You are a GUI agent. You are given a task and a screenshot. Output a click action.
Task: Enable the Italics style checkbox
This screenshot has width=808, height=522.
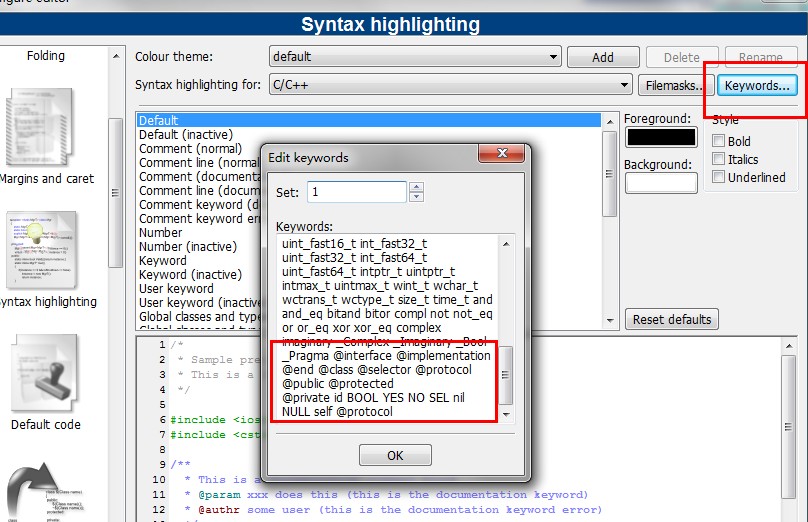718,159
